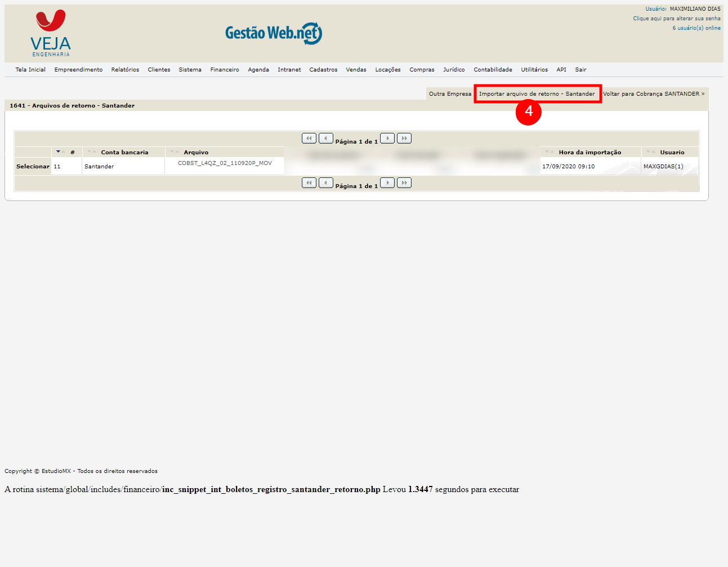Jump to last page using bottom pagination
Image resolution: width=728 pixels, height=567 pixels.
point(404,182)
